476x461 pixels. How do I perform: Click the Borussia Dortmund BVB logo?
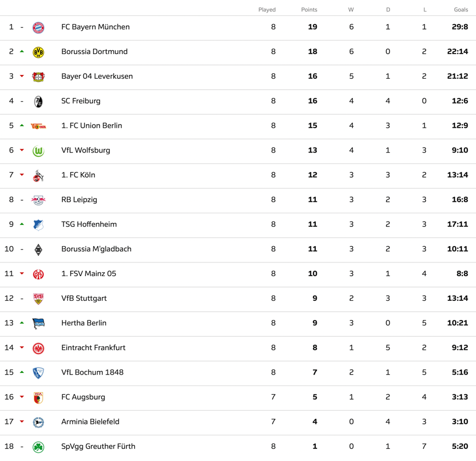click(38, 52)
